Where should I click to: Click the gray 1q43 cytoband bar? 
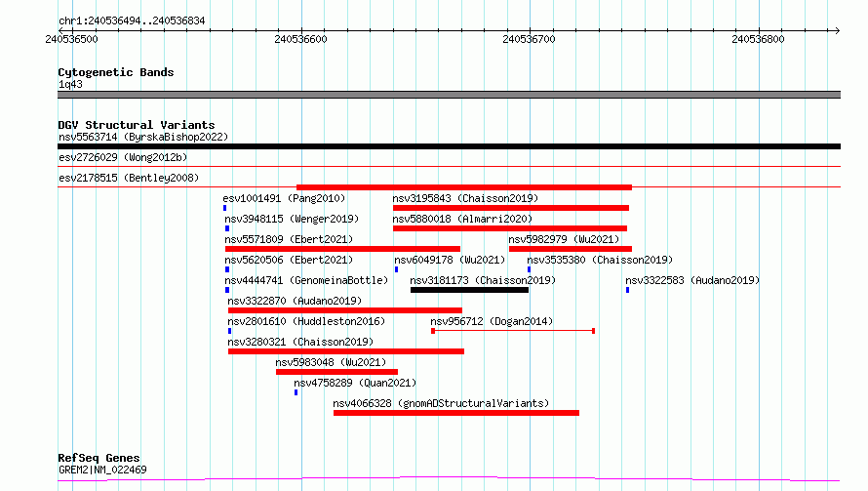pyautogui.click(x=449, y=95)
